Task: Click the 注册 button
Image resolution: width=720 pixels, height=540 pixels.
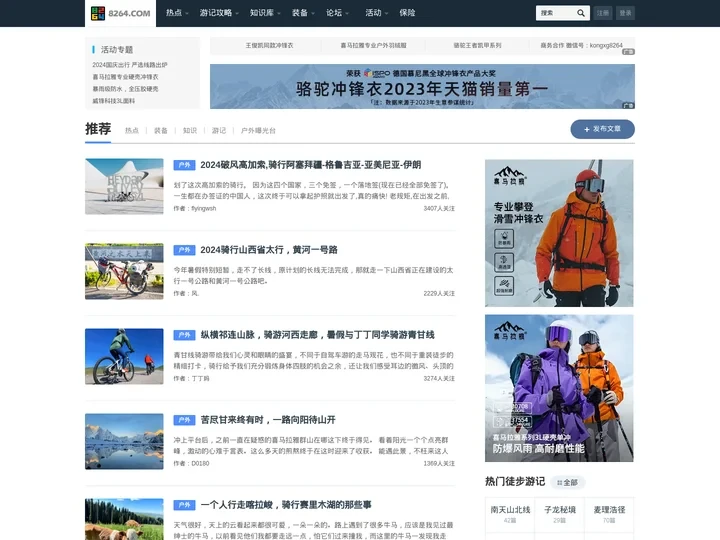Action: 602,13
